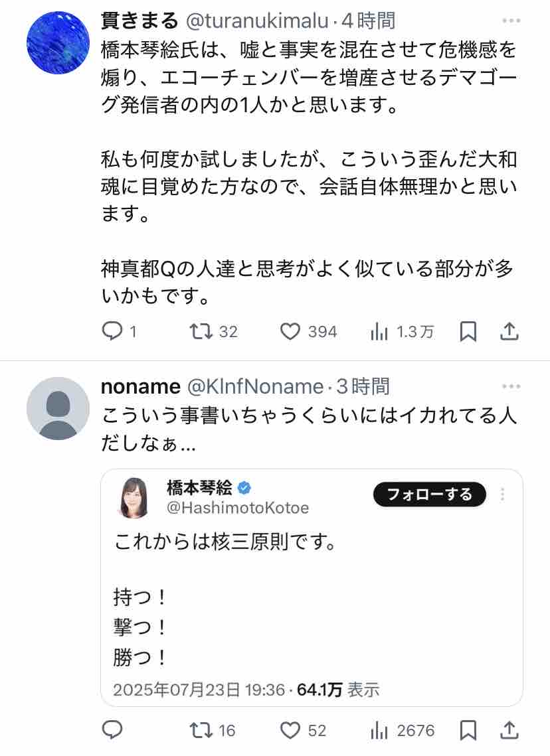Like noname's post with 52 likes
The image size is (550, 756).
290,731
